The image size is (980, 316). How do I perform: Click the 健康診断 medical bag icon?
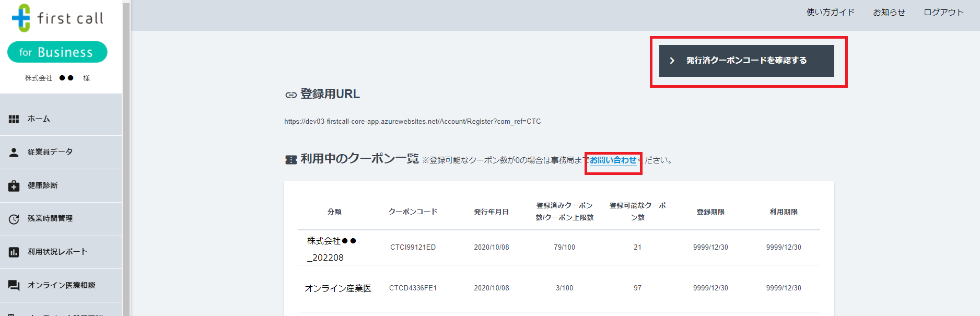coord(14,185)
